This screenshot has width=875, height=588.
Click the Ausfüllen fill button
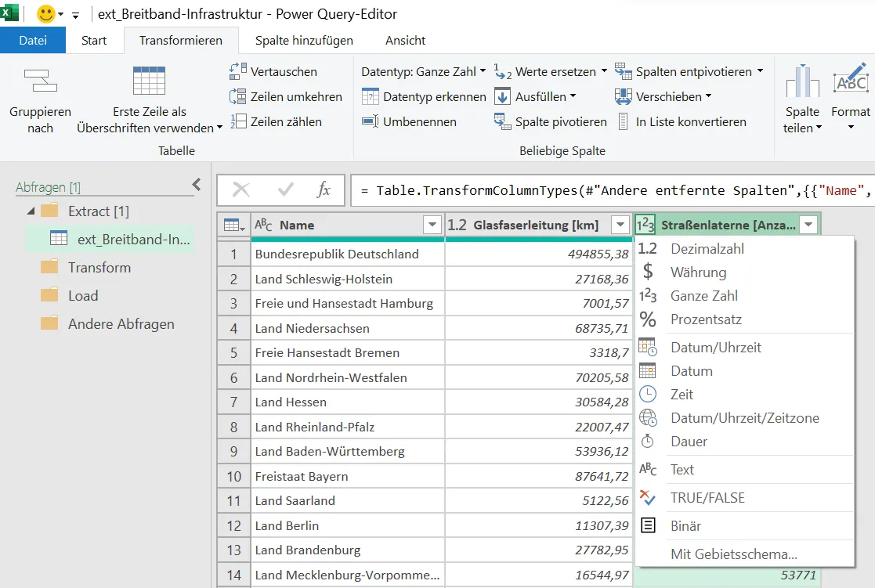pos(534,96)
